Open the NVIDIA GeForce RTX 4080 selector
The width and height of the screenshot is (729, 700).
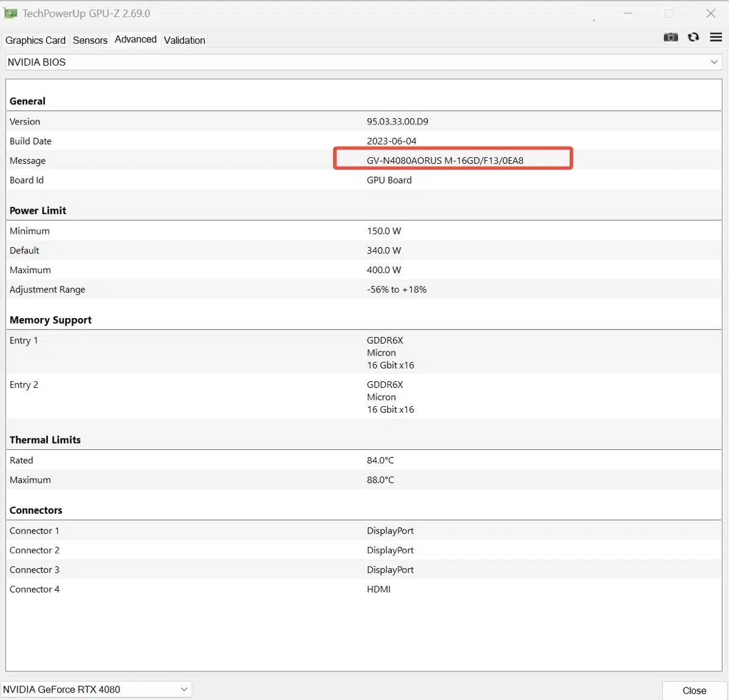[97, 689]
